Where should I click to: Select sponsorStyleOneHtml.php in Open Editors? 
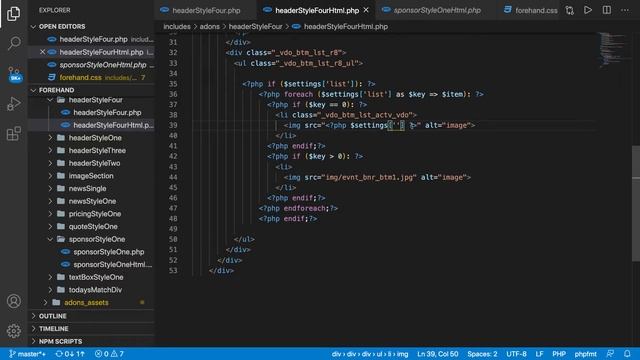[92, 65]
